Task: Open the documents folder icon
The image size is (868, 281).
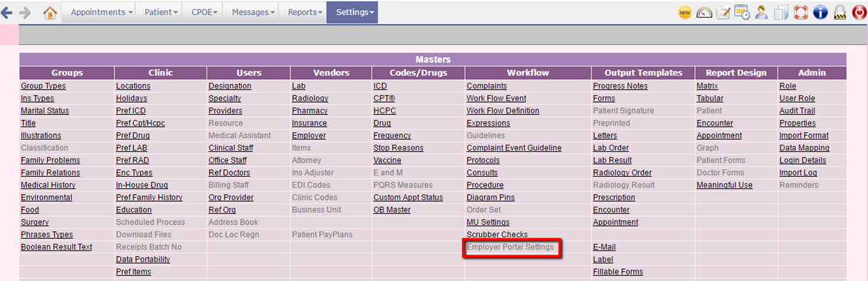Action: click(x=781, y=12)
